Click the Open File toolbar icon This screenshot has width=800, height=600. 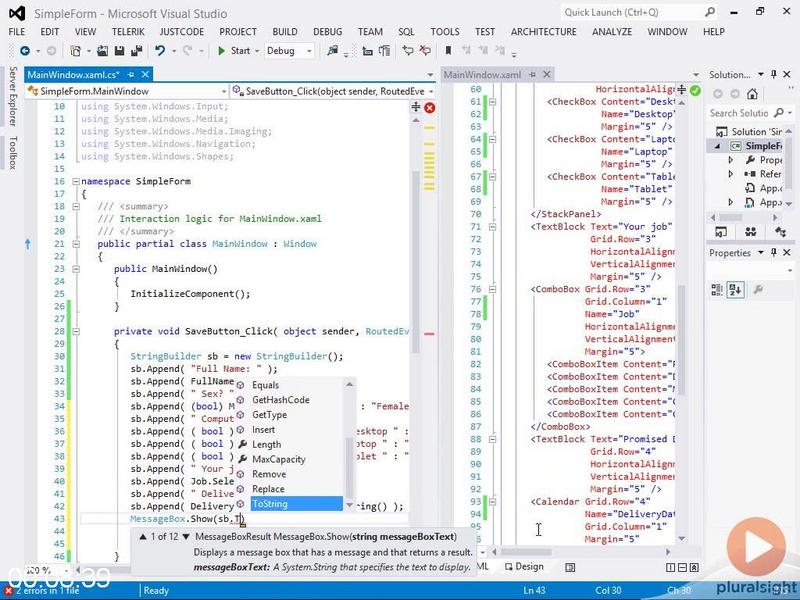[103, 51]
